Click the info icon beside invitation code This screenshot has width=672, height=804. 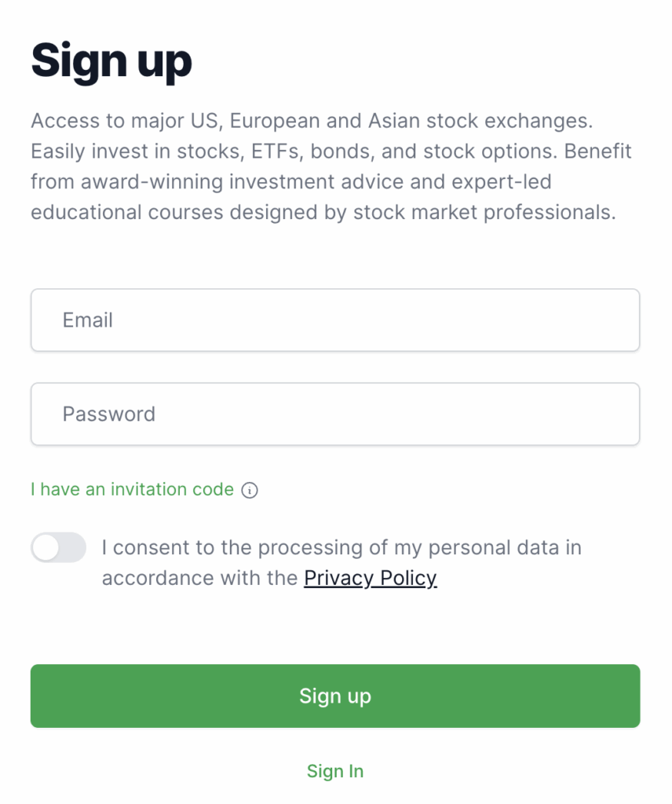tap(250, 491)
